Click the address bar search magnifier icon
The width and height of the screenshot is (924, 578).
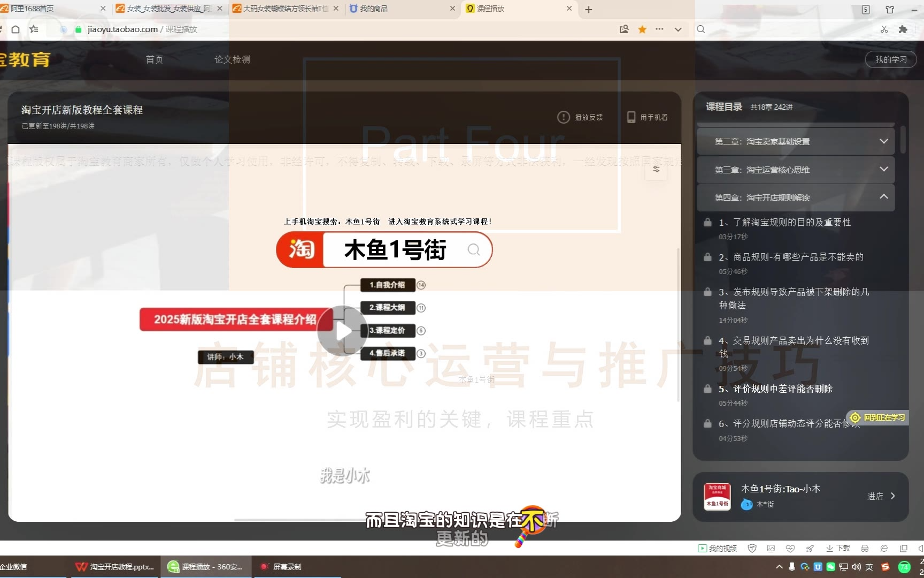click(701, 29)
